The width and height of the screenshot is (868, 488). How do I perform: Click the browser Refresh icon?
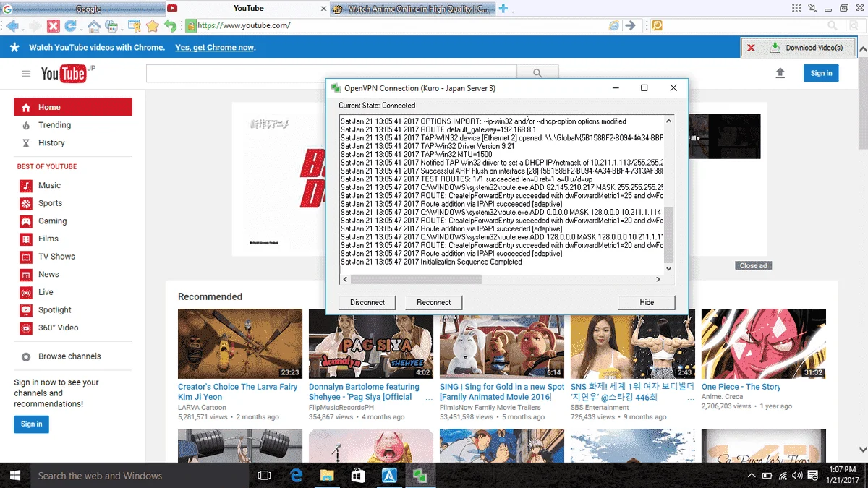[71, 25]
